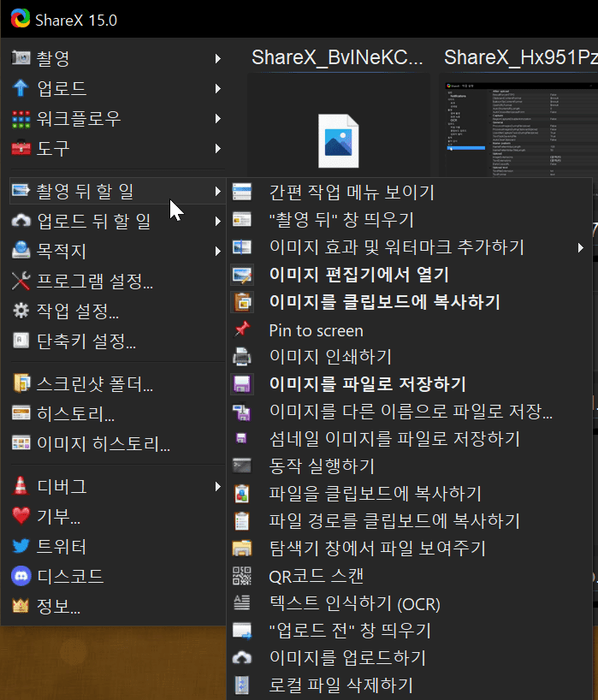Expand the 업로드 submenu arrow

(218, 88)
